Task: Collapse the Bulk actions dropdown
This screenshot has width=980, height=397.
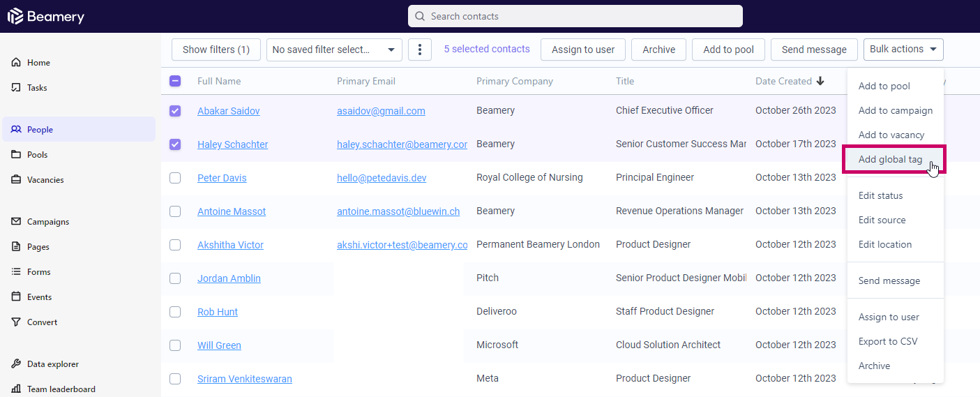Action: (903, 50)
